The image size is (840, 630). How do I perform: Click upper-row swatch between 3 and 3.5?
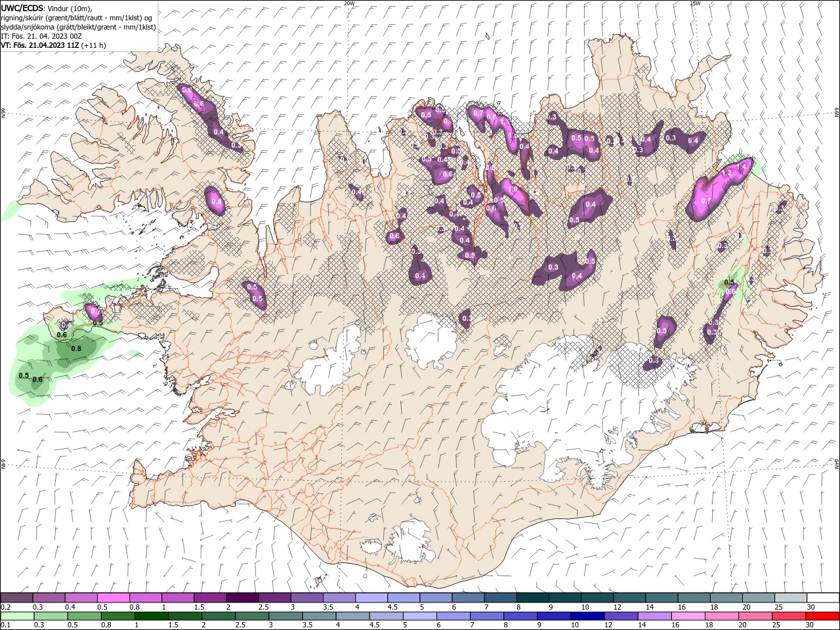pos(306,598)
